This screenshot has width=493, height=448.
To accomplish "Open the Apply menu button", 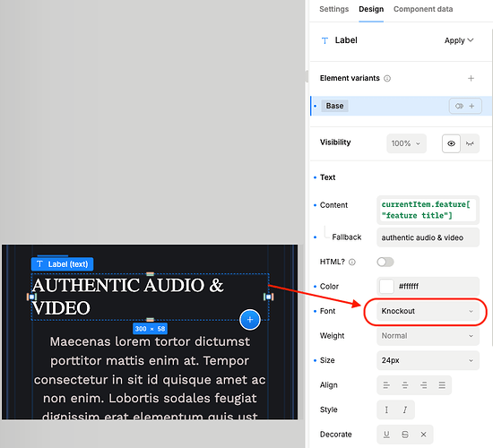I will 459,40.
